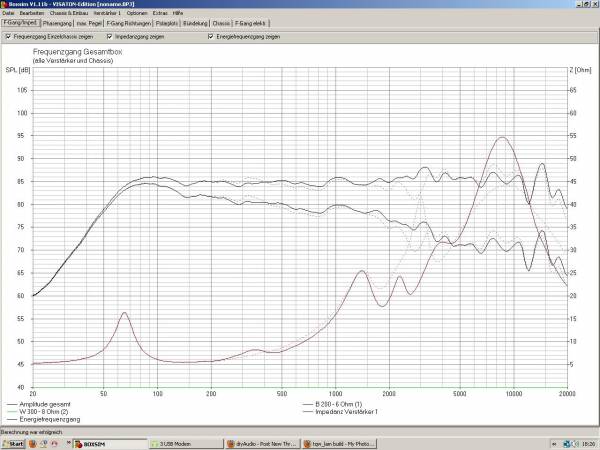Viewport: 600px width, 450px height.
Task: Switch to the Chassis tab
Action: click(x=221, y=23)
